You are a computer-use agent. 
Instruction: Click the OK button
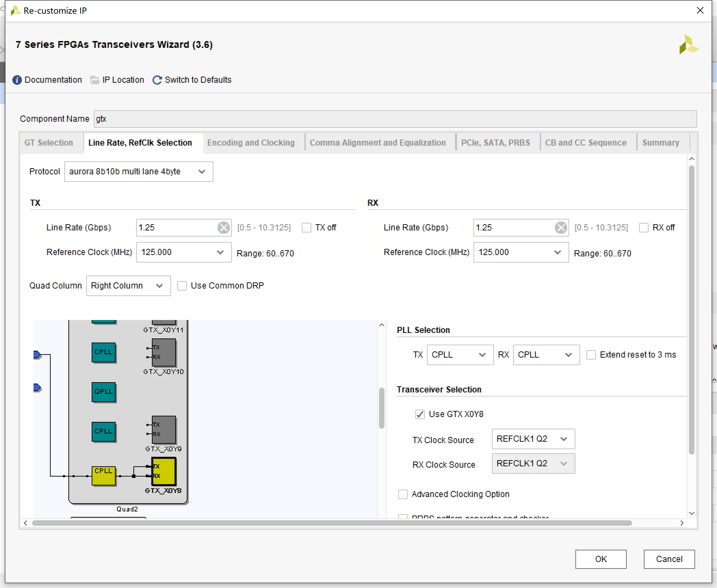pyautogui.click(x=601, y=559)
